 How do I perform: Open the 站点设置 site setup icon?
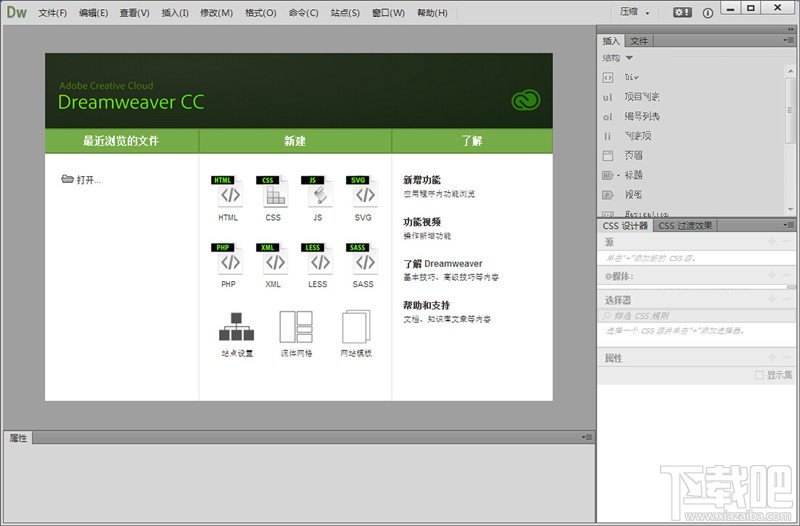(236, 327)
